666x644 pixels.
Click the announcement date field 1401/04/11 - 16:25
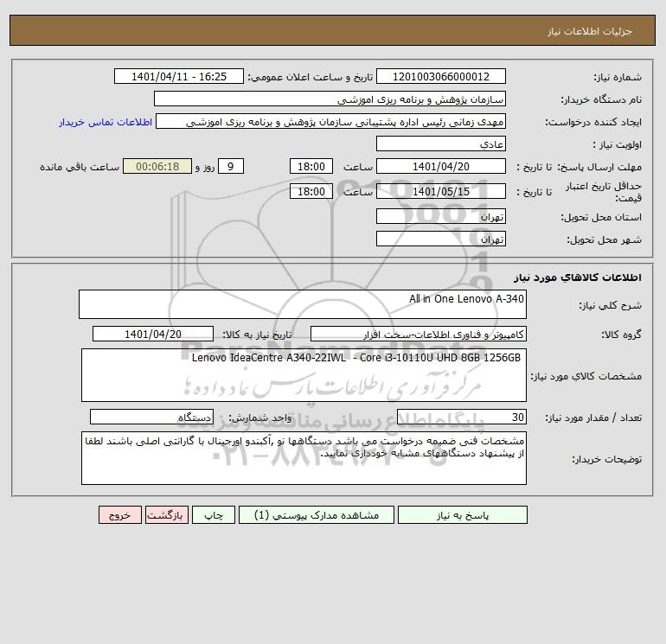[x=179, y=76]
